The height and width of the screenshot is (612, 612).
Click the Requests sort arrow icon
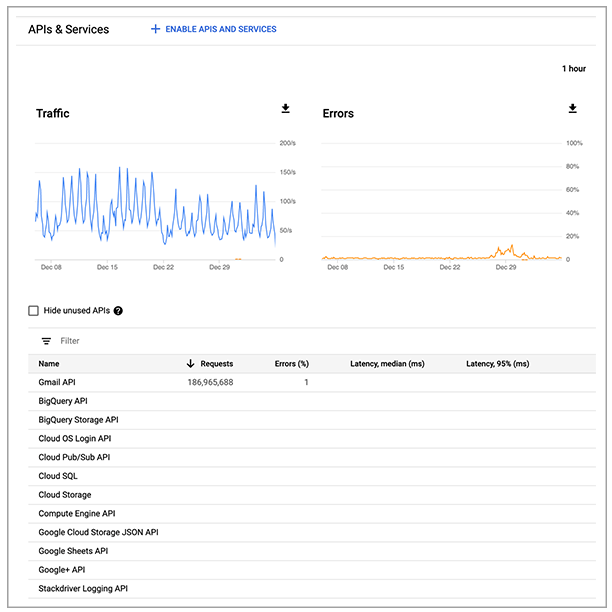tap(191, 364)
